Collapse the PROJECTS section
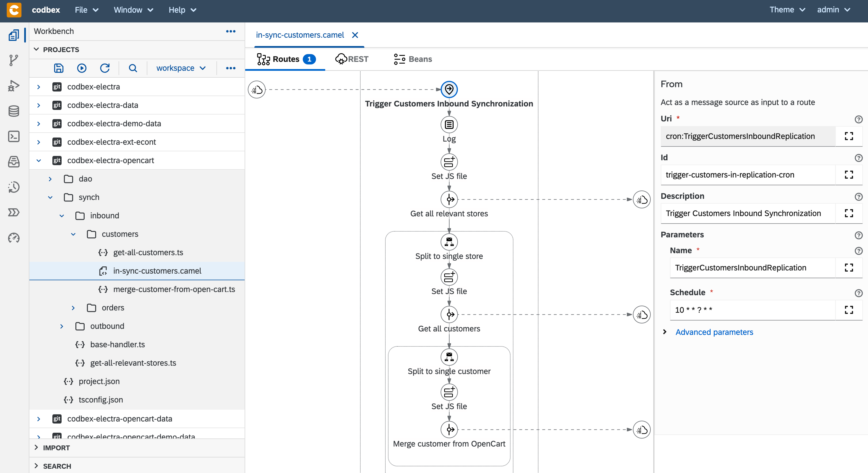 [x=36, y=49]
